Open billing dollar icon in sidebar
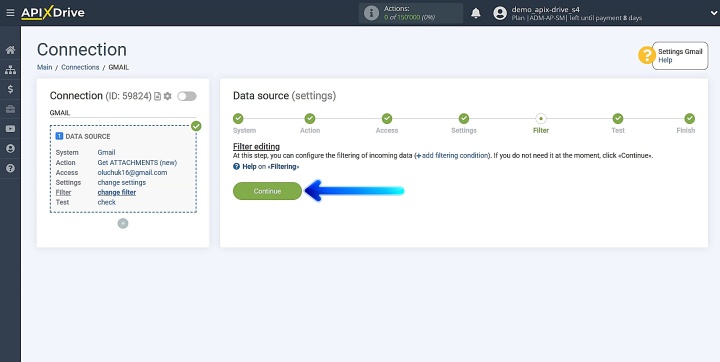 [x=10, y=89]
